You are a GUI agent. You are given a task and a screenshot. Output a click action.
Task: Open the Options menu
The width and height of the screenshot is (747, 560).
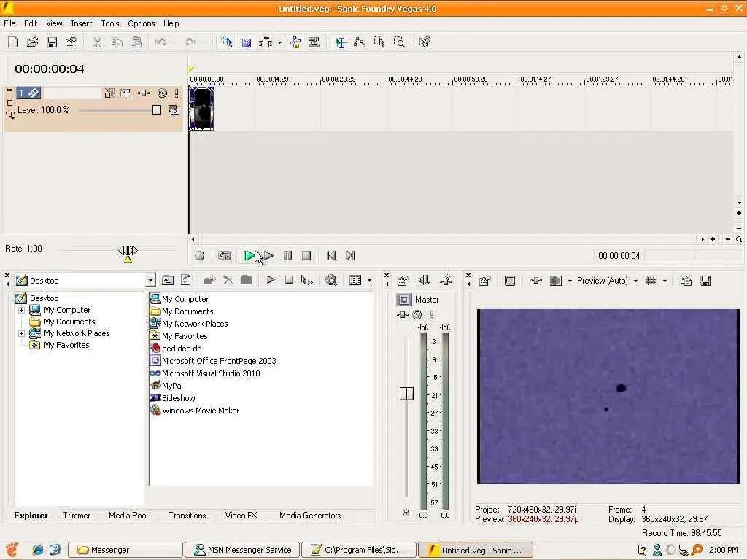(141, 23)
